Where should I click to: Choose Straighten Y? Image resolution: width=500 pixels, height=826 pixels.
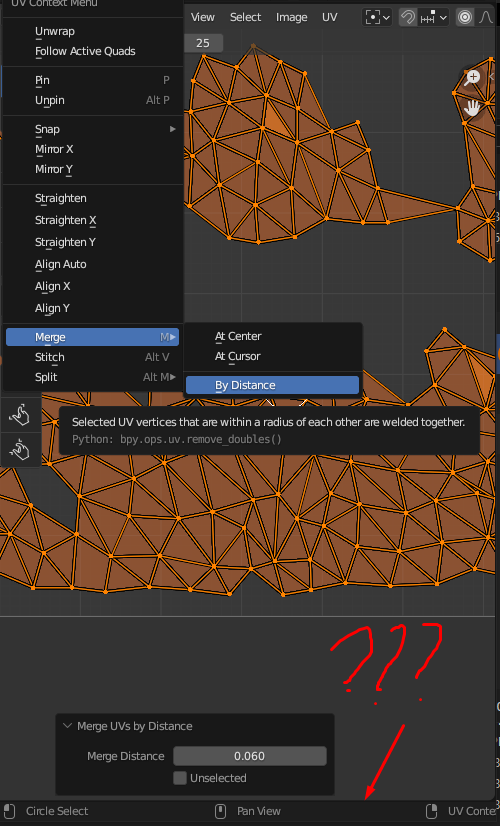[x=92, y=242]
